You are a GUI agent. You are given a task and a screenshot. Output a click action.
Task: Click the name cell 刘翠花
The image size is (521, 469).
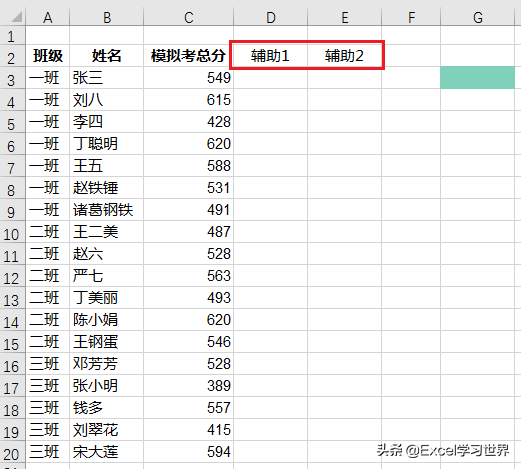(107, 430)
